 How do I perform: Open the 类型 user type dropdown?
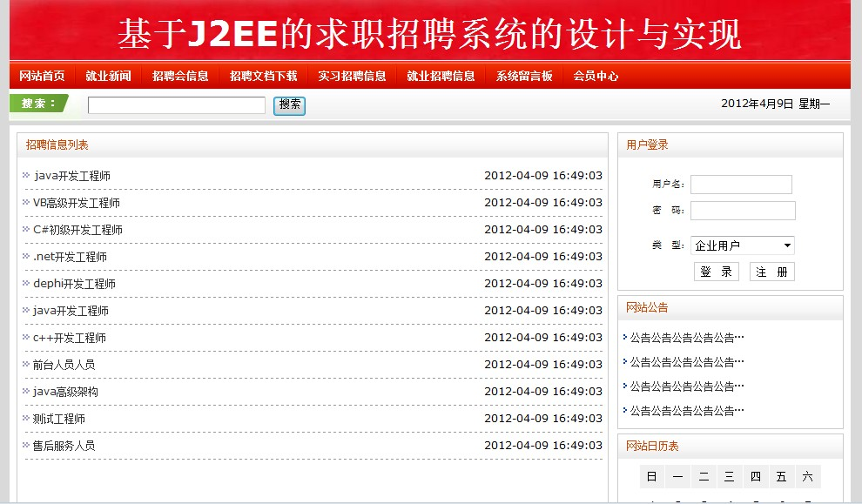[x=742, y=245]
